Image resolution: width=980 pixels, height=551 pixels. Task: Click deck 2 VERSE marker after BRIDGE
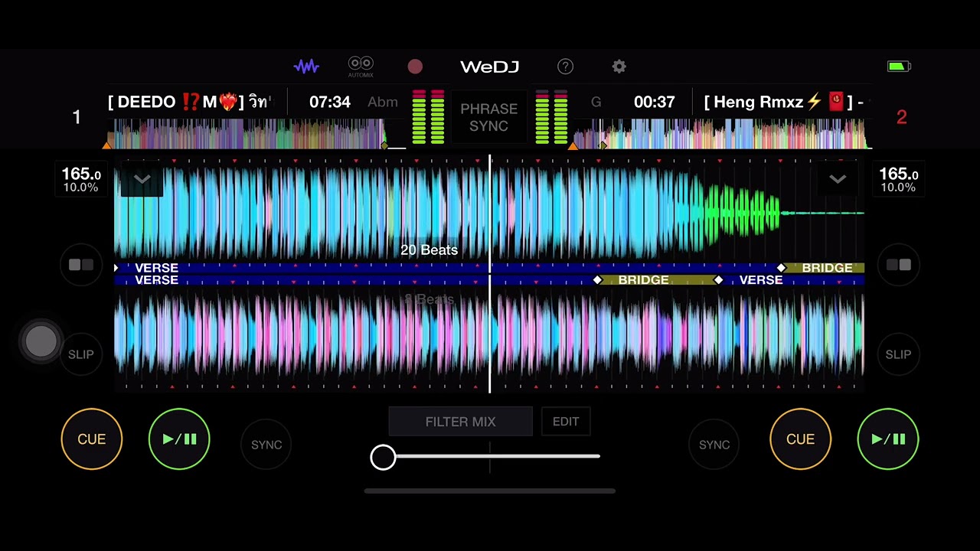click(761, 280)
